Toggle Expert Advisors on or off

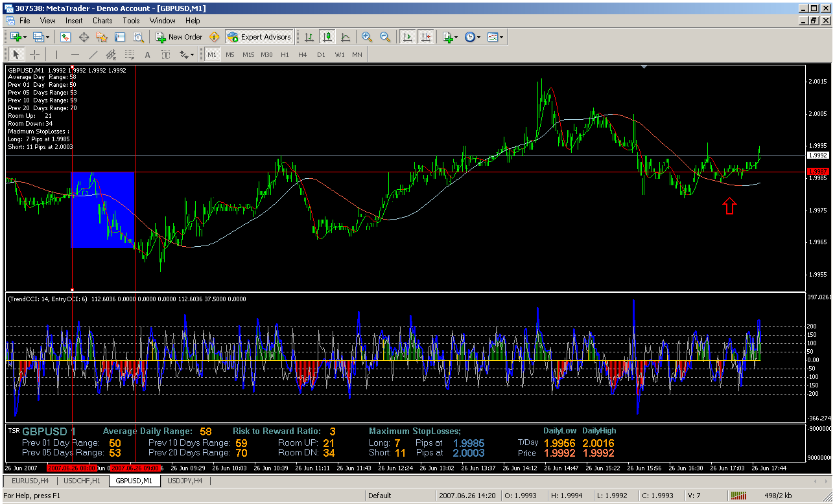pos(259,37)
